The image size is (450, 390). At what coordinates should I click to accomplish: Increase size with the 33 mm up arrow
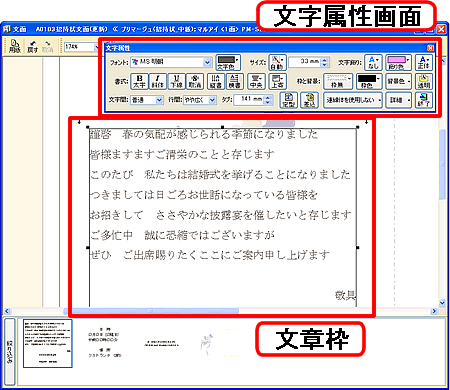tap(325, 60)
